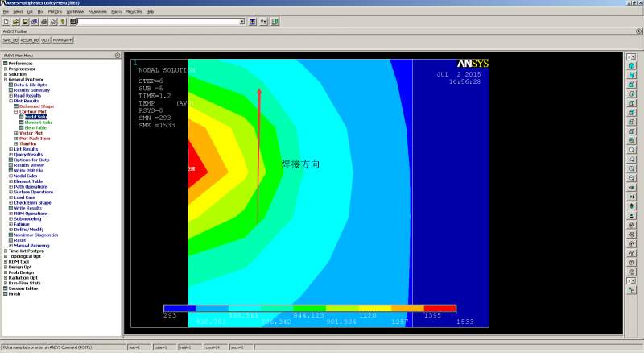Open the Pan-Zoom-Rotate icon in the top toolbar
Viewport: 644px width, 353px height.
35,22
